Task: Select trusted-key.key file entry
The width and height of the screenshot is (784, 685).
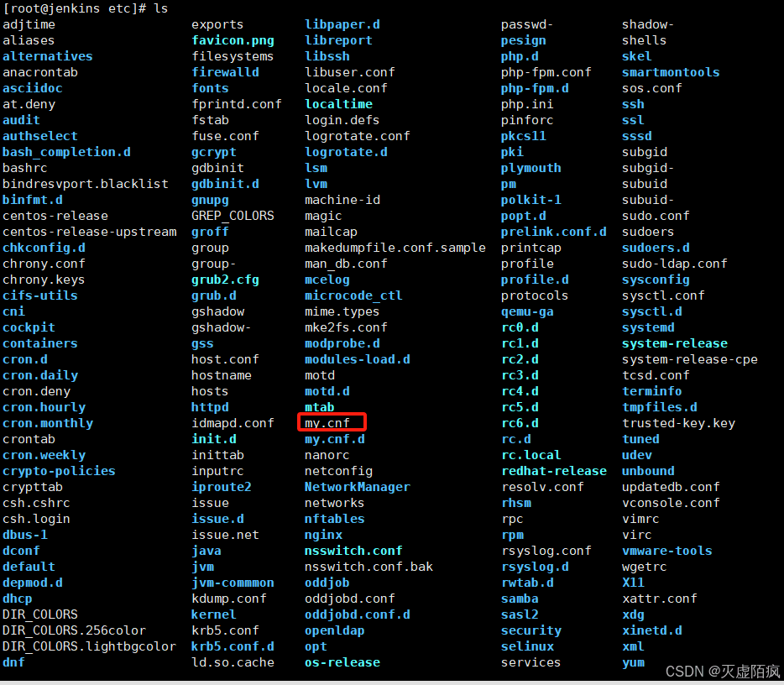Action: [x=678, y=423]
